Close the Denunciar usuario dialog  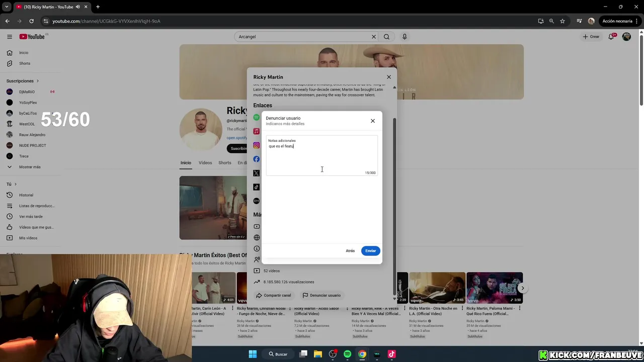coord(373,121)
